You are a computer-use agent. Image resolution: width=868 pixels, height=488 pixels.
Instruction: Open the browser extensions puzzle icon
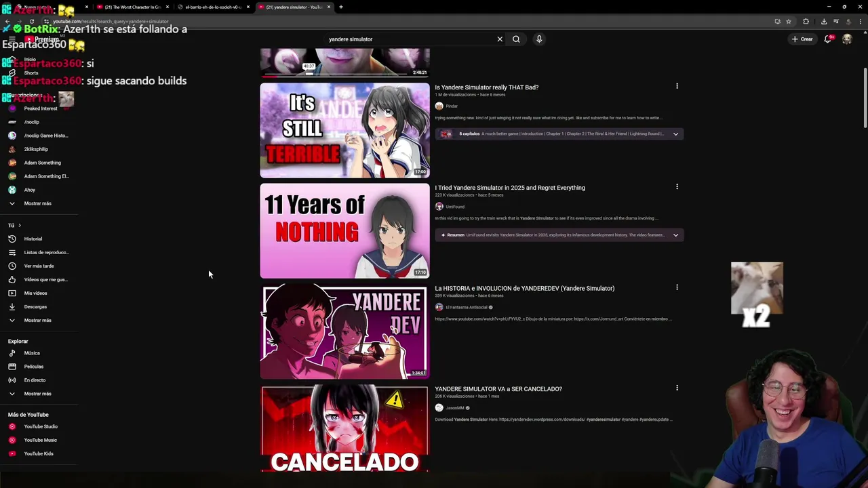[806, 21]
